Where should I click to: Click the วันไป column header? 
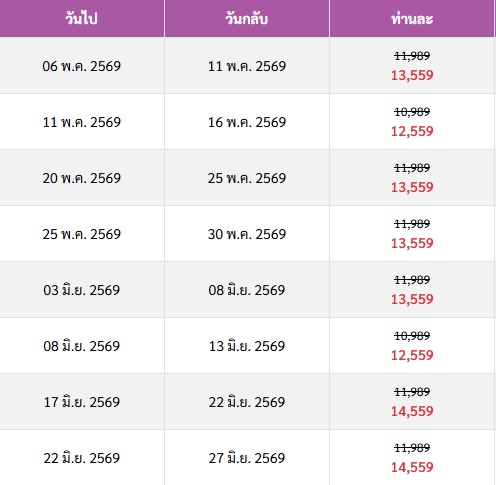[x=82, y=18]
